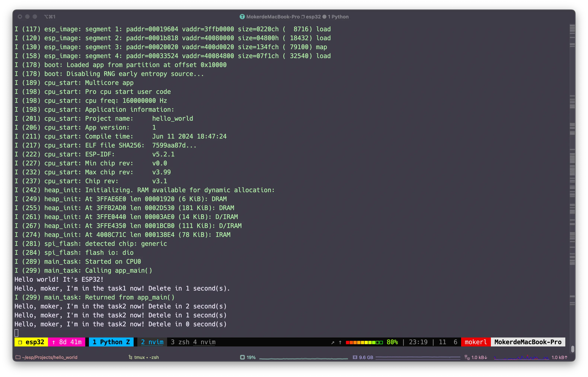Click the esp32 tmux session label
Screen dimensions: 588x377
pos(31,342)
